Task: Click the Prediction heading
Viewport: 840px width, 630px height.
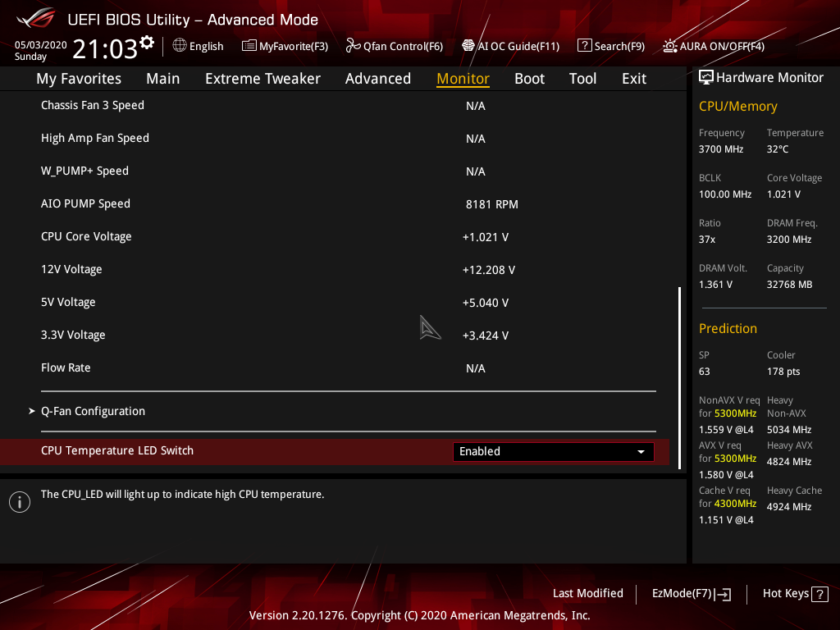Action: pos(728,328)
